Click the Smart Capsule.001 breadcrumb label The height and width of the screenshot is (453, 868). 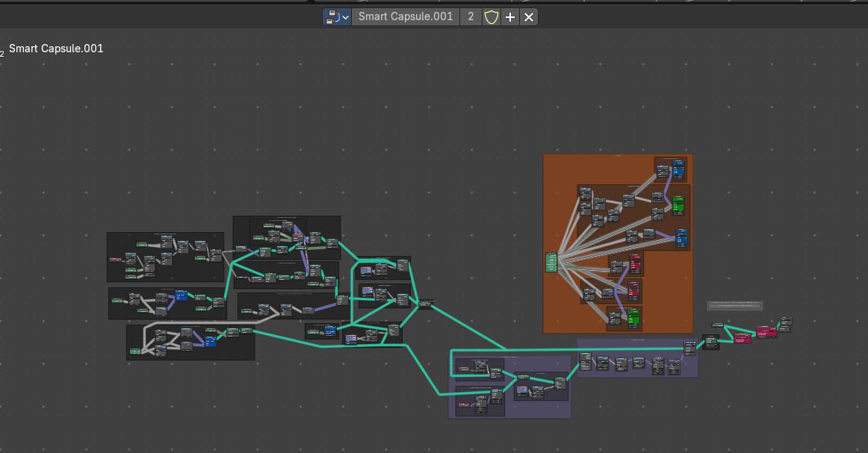(x=56, y=49)
